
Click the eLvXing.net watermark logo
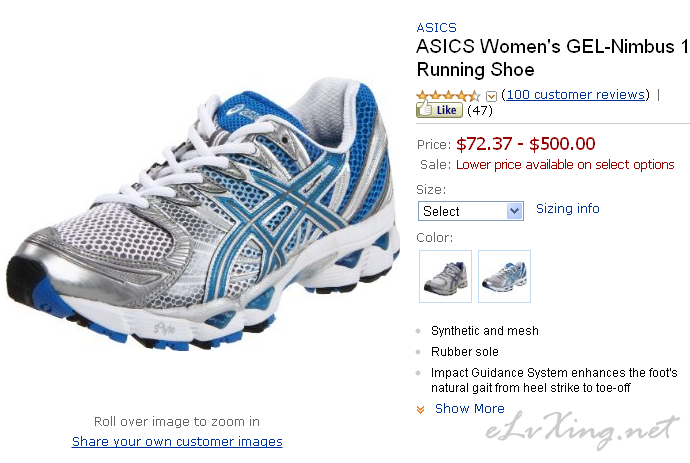[582, 430]
